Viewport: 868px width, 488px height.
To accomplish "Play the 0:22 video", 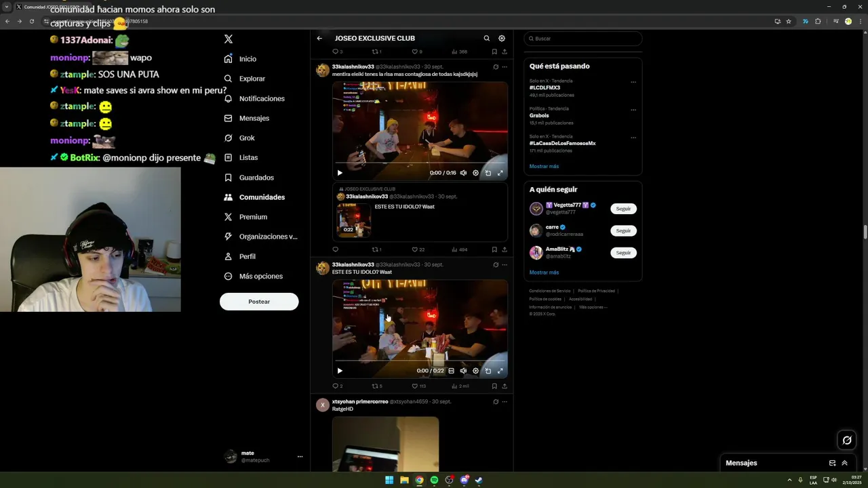I will click(340, 371).
